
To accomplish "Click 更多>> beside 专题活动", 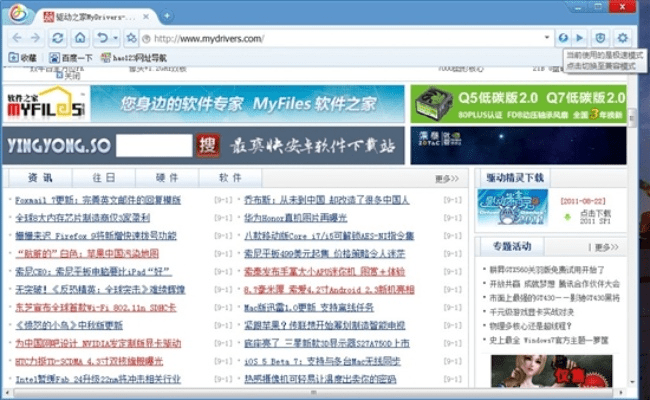I will (606, 247).
